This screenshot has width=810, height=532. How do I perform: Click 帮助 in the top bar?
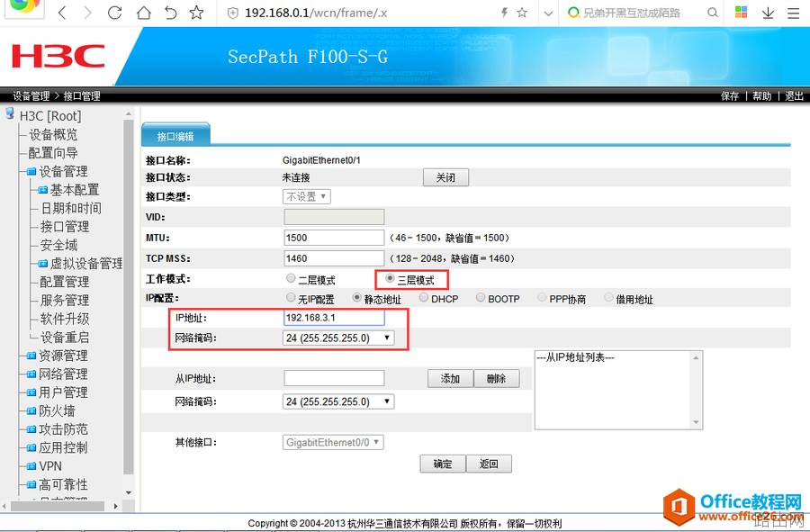click(x=761, y=96)
